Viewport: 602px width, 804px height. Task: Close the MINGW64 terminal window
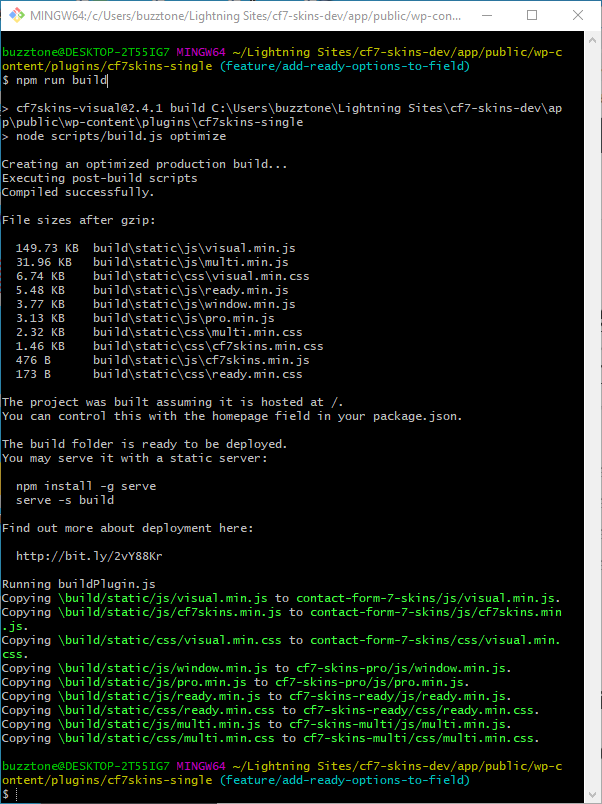[x=577, y=15]
